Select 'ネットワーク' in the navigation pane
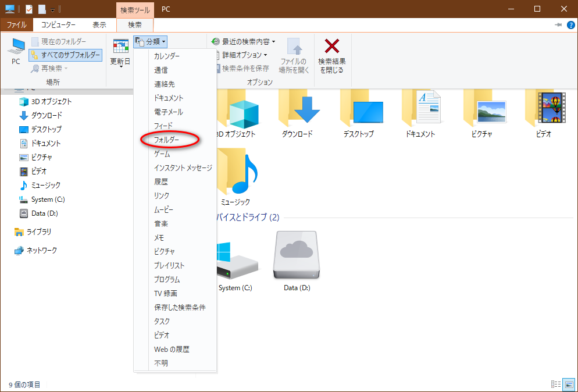Image resolution: width=578 pixels, height=392 pixels. (x=41, y=251)
